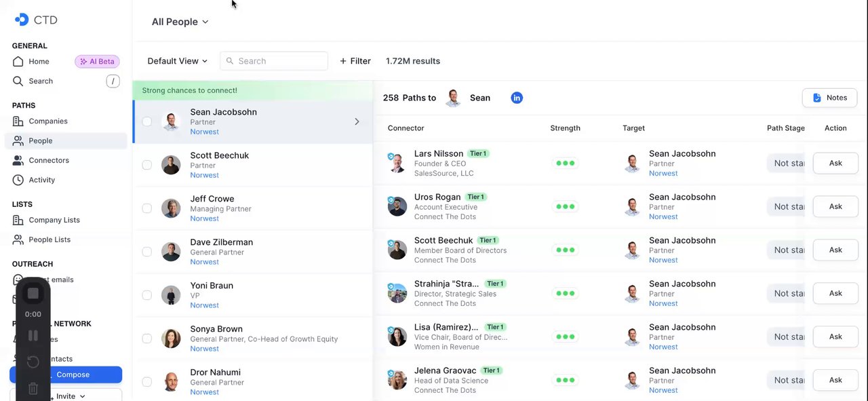The width and height of the screenshot is (868, 401).
Task: Click Uros Rogan's connector avatar
Action: 397,206
